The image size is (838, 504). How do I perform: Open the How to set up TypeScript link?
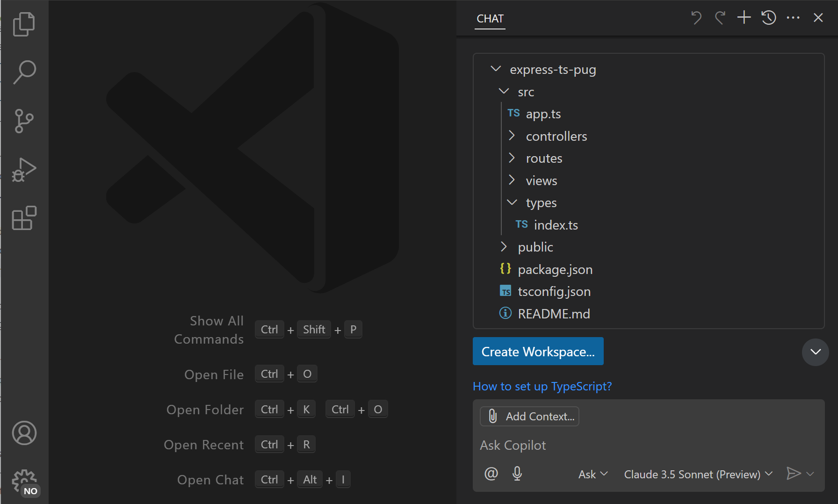click(x=542, y=386)
